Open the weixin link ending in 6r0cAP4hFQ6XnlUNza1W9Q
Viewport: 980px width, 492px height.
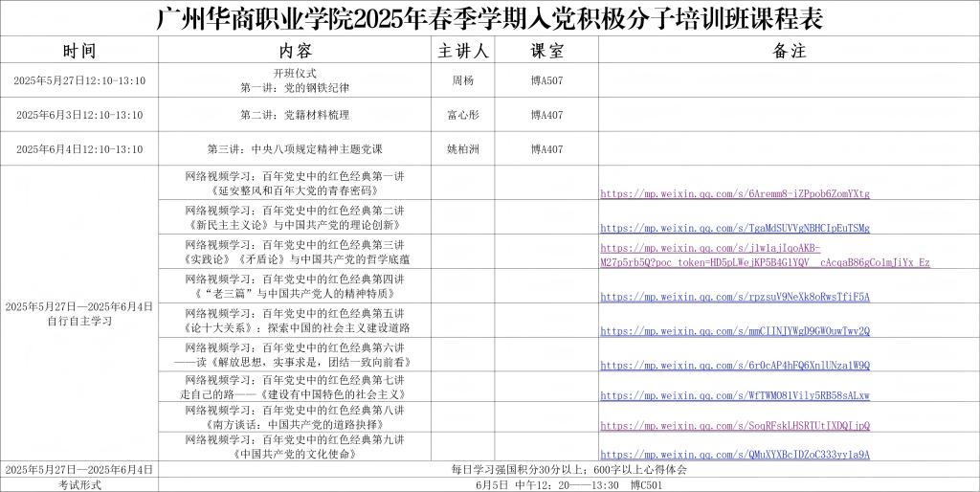734,366
